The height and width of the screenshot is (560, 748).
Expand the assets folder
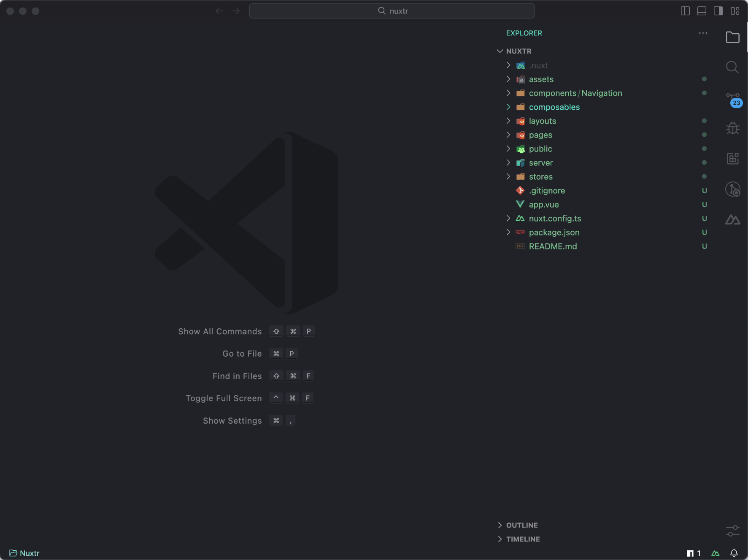[508, 79]
